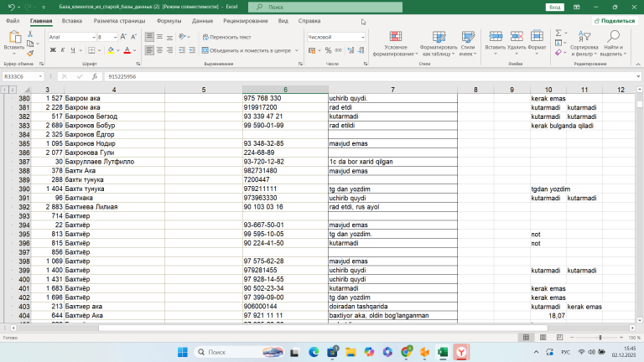
Task: Switch to the Разметка страницы tab
Action: point(119,20)
